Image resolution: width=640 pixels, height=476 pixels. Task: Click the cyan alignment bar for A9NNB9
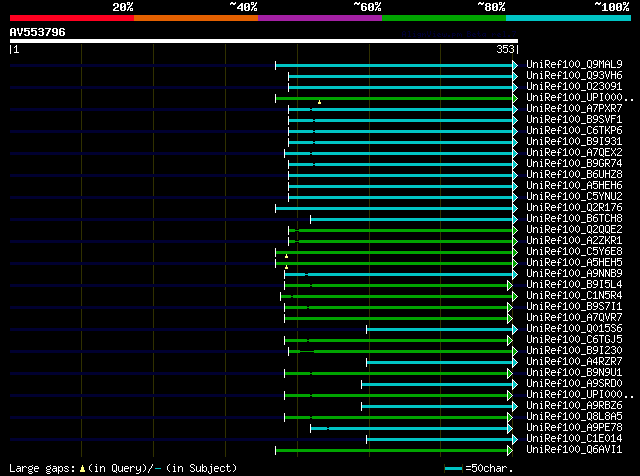(399, 275)
